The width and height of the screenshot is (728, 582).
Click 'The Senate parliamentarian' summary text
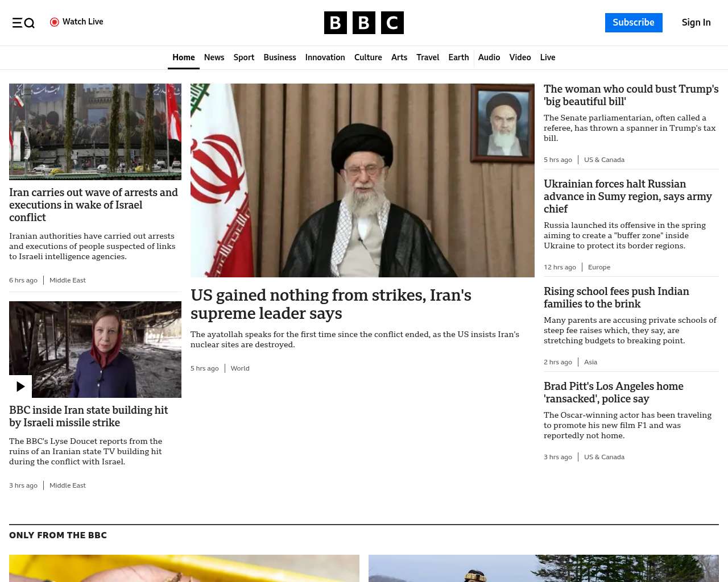click(x=630, y=128)
